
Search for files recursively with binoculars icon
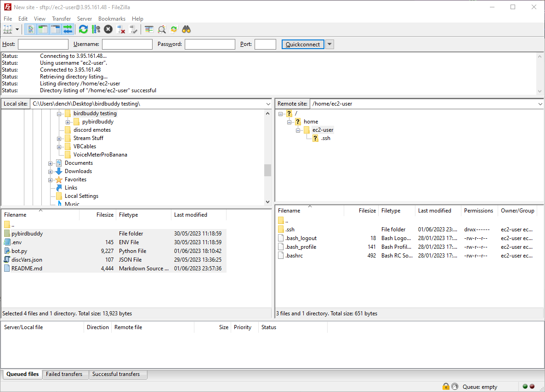[x=187, y=29]
